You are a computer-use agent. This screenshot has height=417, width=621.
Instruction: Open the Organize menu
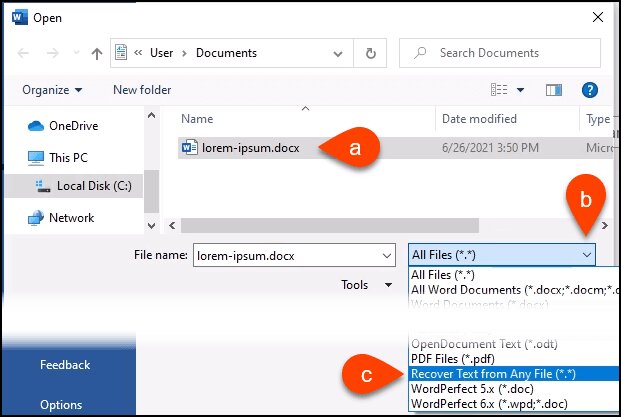coord(52,90)
